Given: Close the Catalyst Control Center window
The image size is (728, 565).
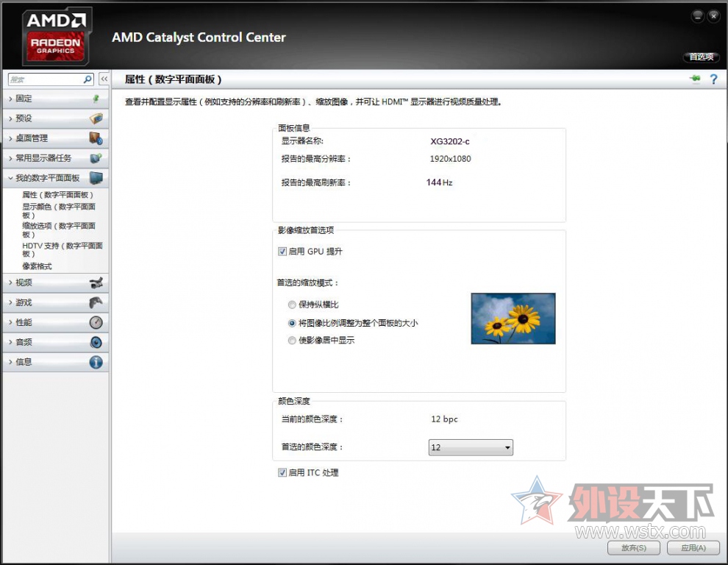Looking at the screenshot, I should [x=713, y=16].
